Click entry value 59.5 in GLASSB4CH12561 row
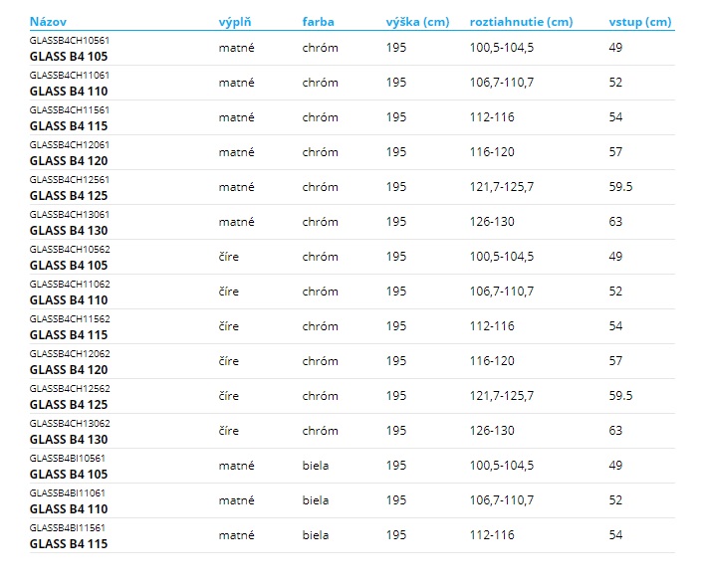The width and height of the screenshot is (705, 588). [620, 187]
